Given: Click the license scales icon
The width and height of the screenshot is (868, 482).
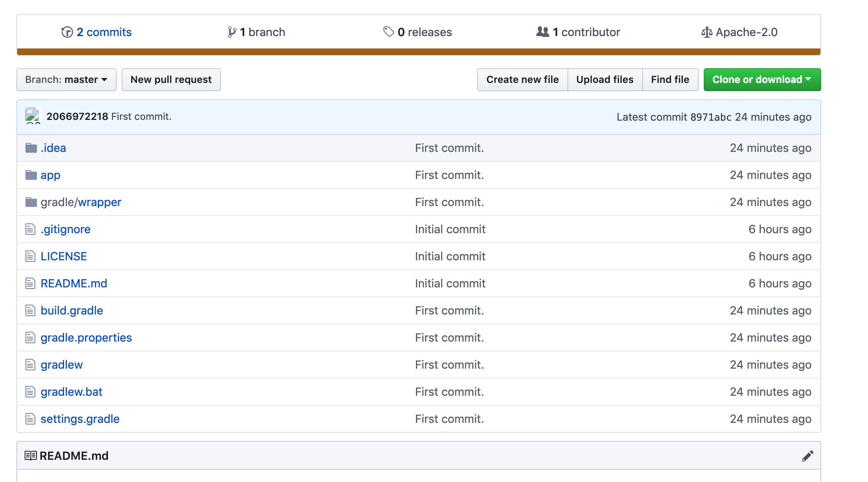Looking at the screenshot, I should pos(707,32).
